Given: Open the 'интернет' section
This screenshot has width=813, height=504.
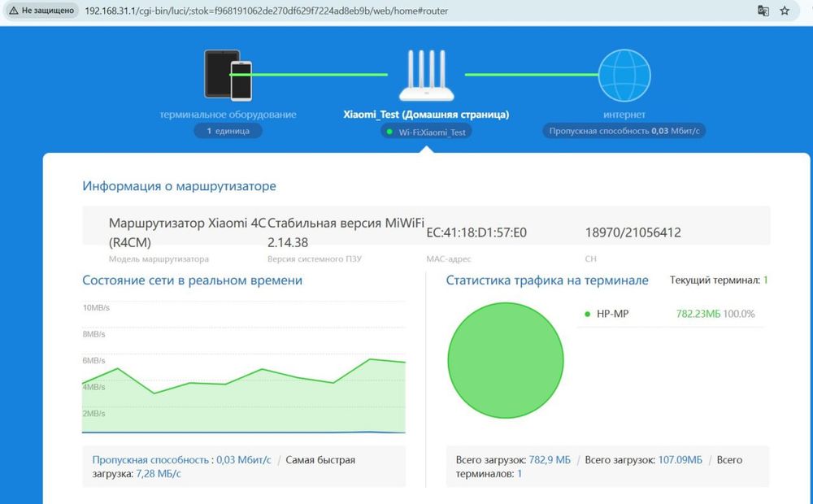Looking at the screenshot, I should [x=624, y=114].
